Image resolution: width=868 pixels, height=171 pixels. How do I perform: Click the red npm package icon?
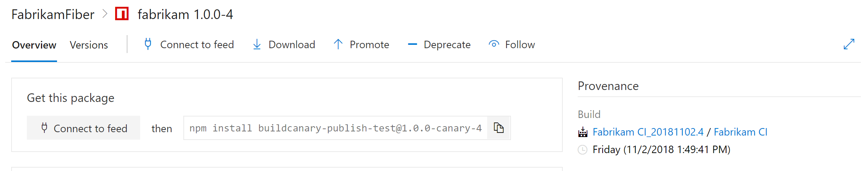click(122, 14)
